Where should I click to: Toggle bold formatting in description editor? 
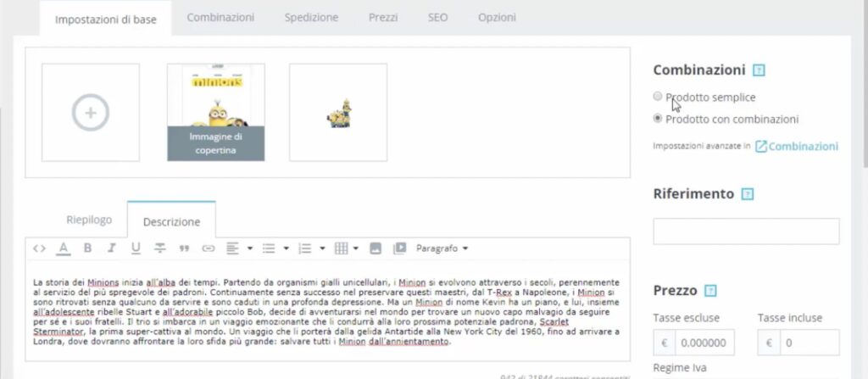point(86,248)
